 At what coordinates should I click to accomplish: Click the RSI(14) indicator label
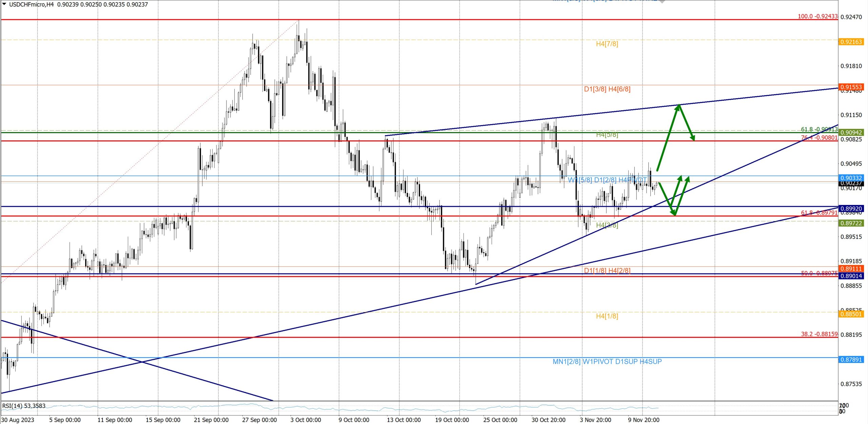[x=24, y=406]
